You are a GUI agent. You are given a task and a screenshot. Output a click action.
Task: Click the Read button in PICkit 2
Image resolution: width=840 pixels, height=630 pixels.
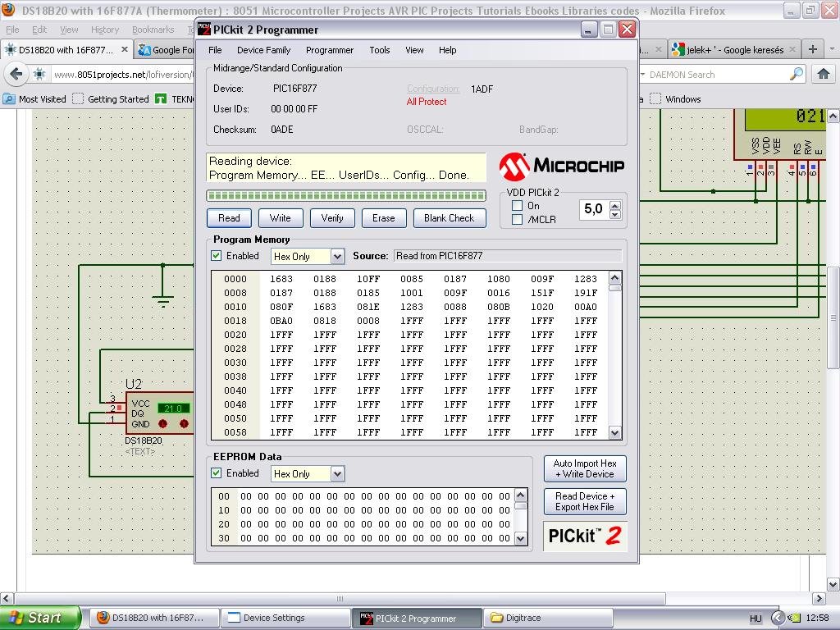(x=229, y=218)
